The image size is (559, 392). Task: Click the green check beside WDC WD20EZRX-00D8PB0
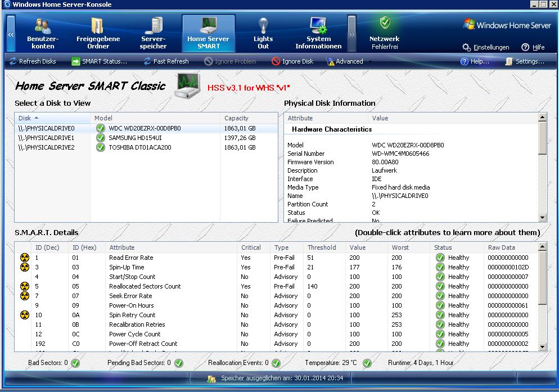[x=101, y=128]
